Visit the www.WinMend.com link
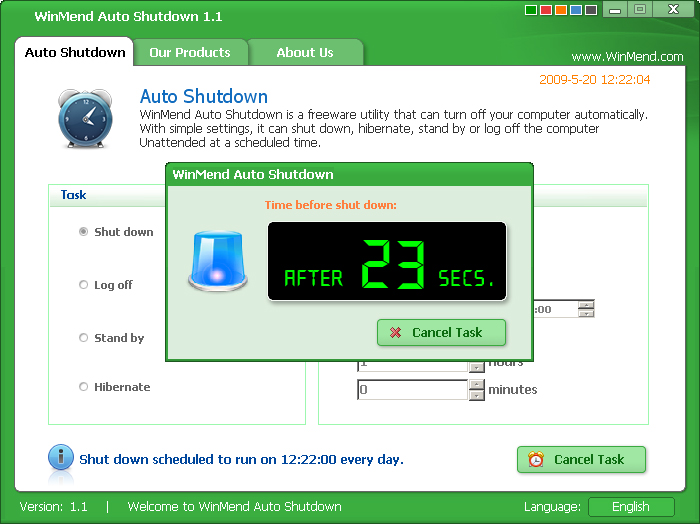 point(627,57)
